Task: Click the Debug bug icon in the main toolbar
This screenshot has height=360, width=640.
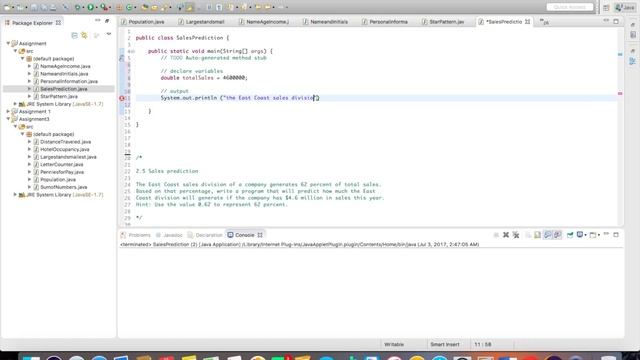Action: (77, 7)
